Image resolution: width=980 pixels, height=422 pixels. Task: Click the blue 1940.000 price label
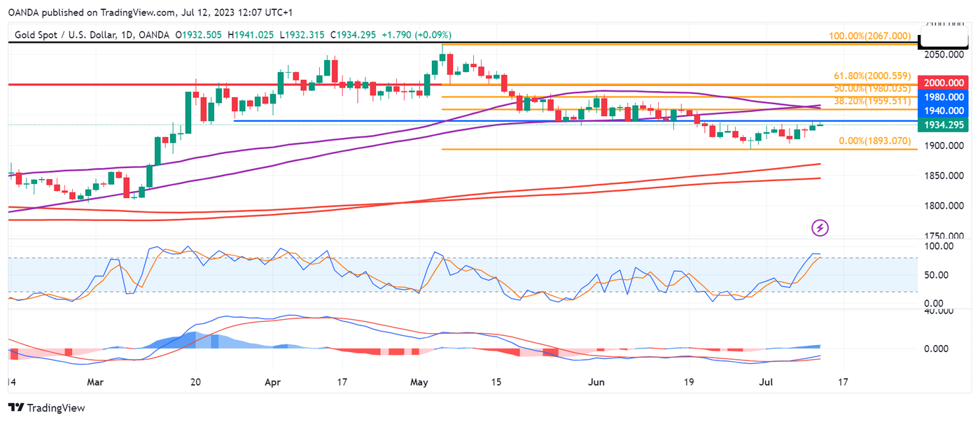(945, 111)
